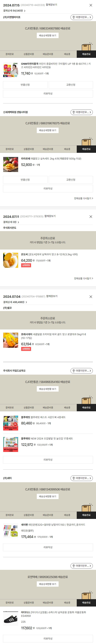Open the 온도씨 mango product thumbnail
This screenshot has height=644, width=96.
(x=11, y=260)
